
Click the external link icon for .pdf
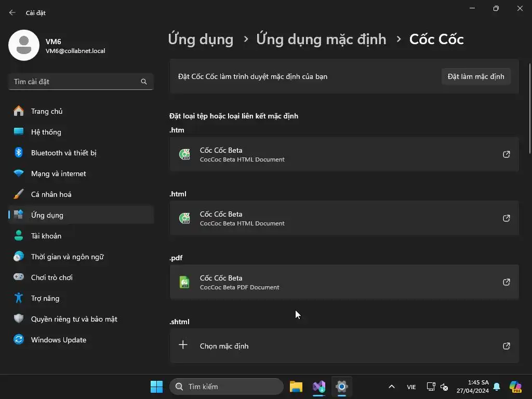pos(506,282)
